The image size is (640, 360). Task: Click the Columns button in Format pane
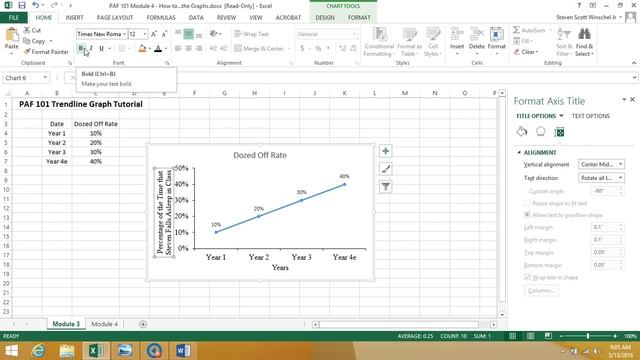pyautogui.click(x=542, y=291)
